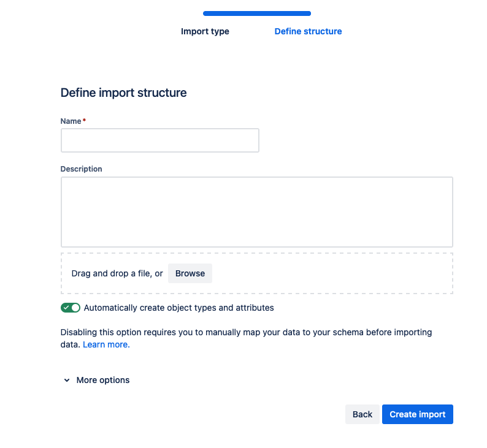This screenshot has height=448, width=487.
Task: Click the chevron icon beside More options
Action: point(67,380)
